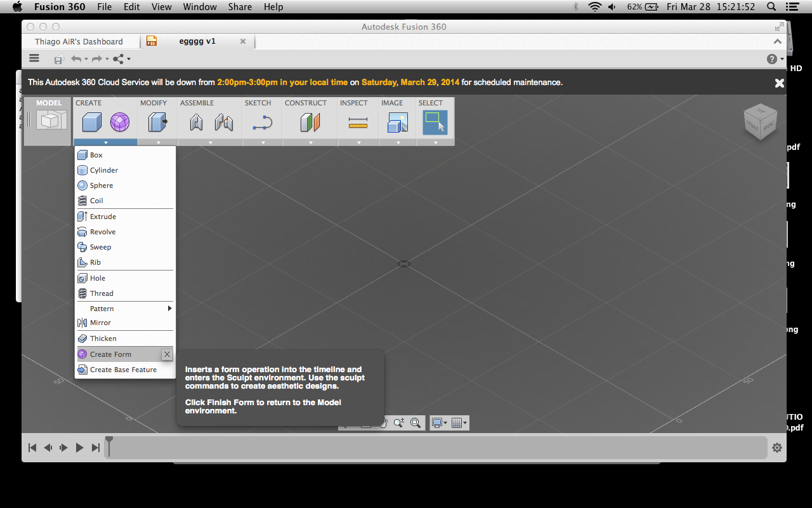
Task: Open the Share icon dropdown
Action: [121, 59]
